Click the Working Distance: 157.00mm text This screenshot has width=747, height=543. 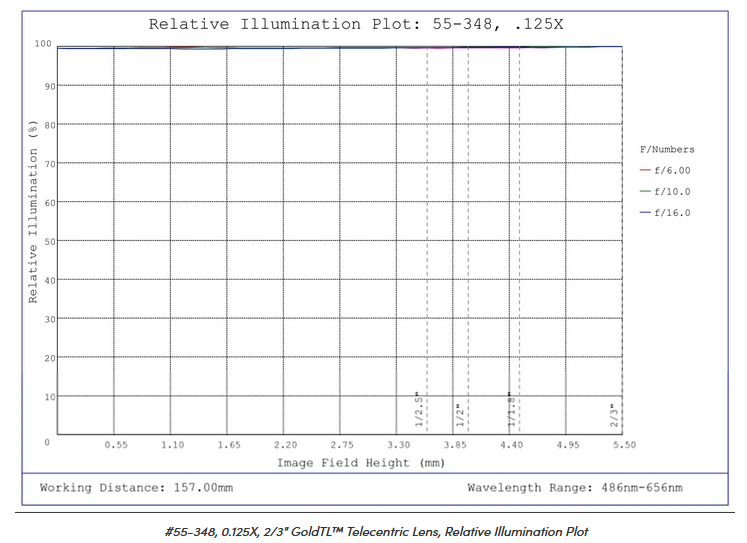[x=136, y=488]
